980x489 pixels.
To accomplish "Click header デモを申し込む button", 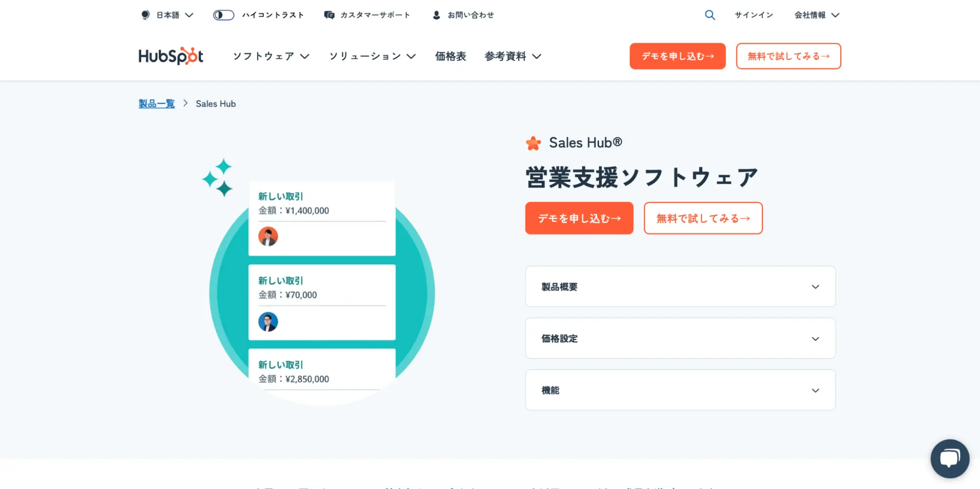I will coord(678,56).
